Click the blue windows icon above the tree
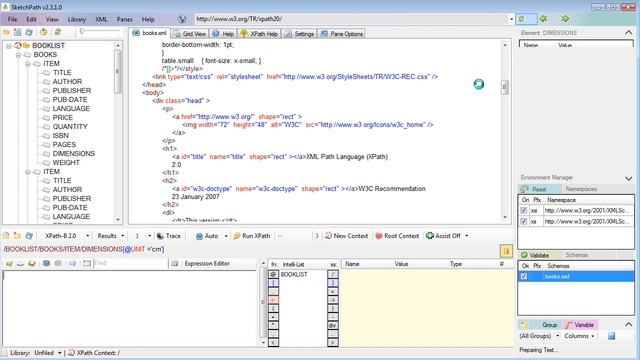 click(x=29, y=32)
